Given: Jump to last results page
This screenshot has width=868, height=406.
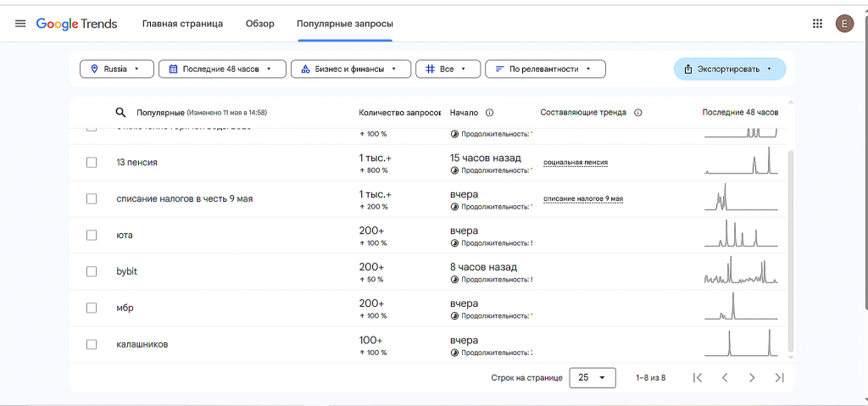Looking at the screenshot, I should (779, 378).
